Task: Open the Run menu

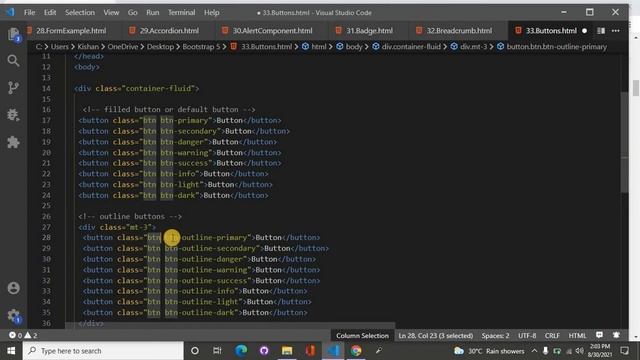Action: (x=153, y=13)
